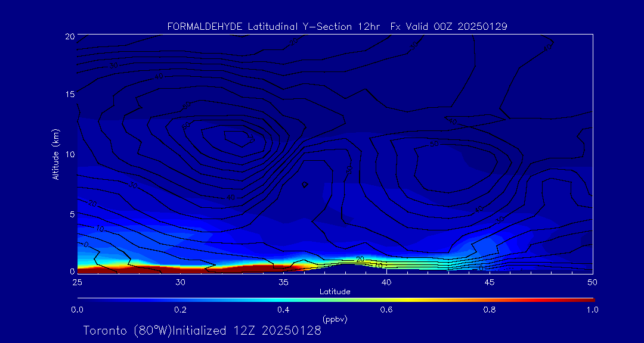Image resolution: width=644 pixels, height=343 pixels.
Task: Click the latitude axis tick label 30
Action: tap(180, 282)
